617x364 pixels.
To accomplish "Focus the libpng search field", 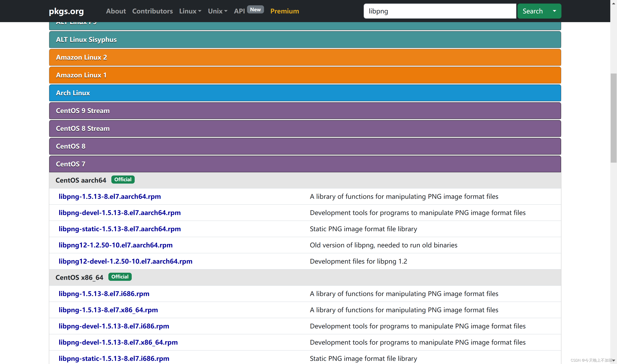I will [440, 11].
